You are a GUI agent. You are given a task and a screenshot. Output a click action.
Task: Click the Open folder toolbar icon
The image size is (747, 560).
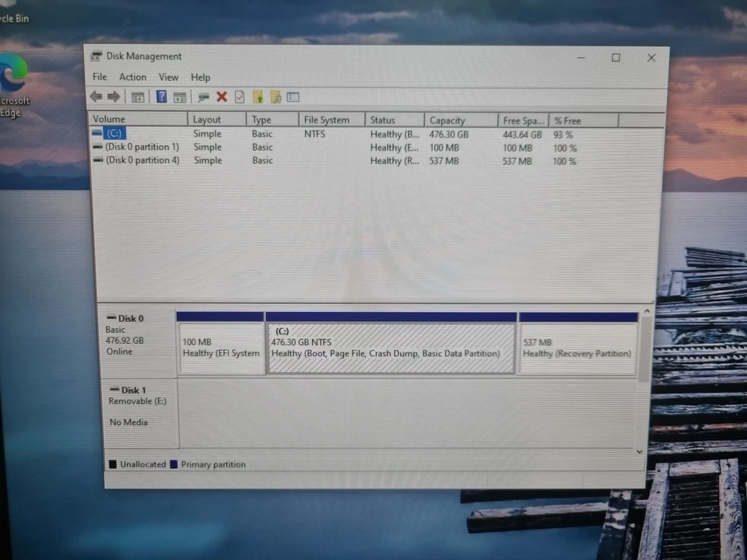click(x=258, y=96)
